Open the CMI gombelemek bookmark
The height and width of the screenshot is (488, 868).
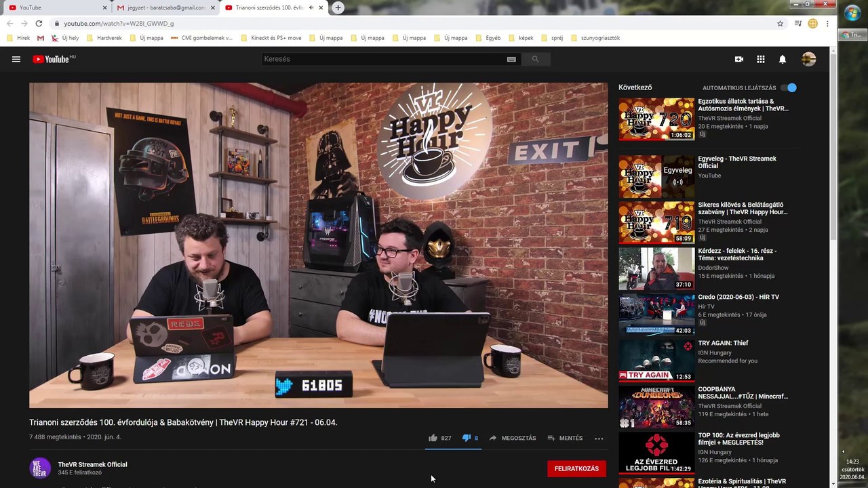click(201, 38)
